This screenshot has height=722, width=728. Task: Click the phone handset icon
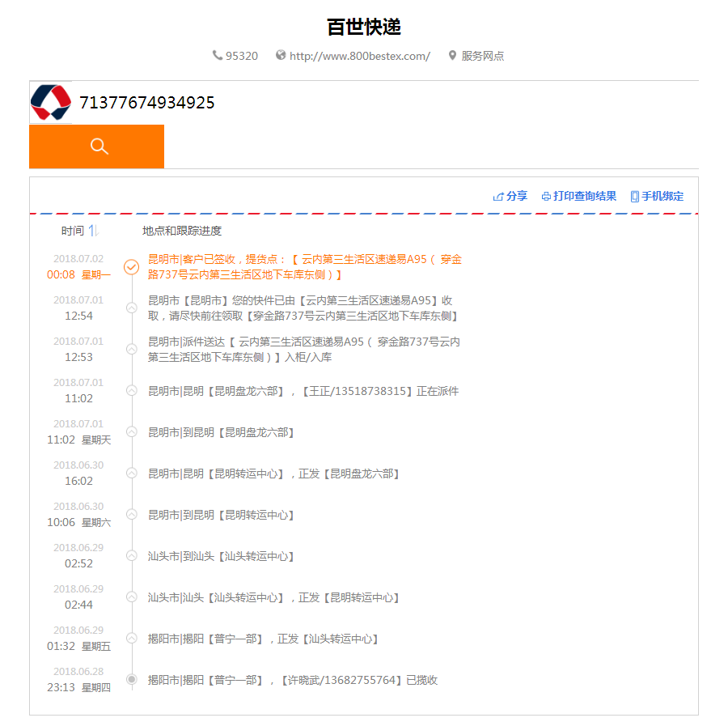point(218,55)
